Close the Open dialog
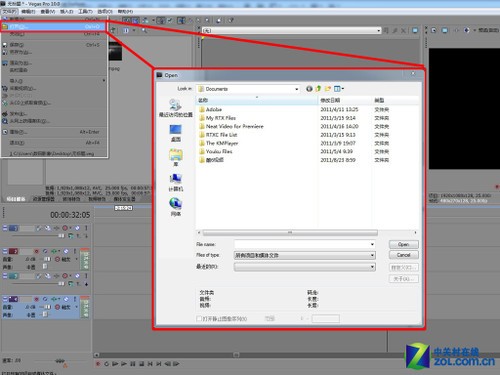Viewport: 500px width, 375px height. pyautogui.click(x=413, y=74)
